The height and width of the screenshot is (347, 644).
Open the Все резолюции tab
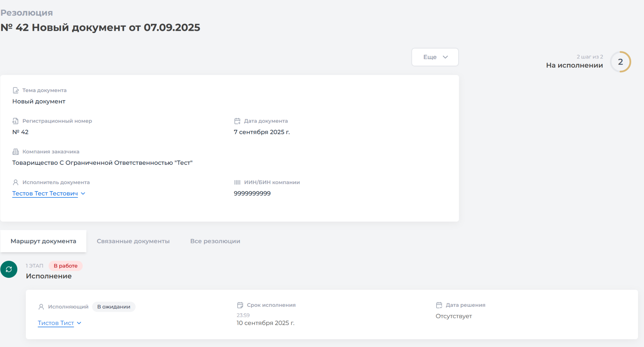pyautogui.click(x=215, y=241)
